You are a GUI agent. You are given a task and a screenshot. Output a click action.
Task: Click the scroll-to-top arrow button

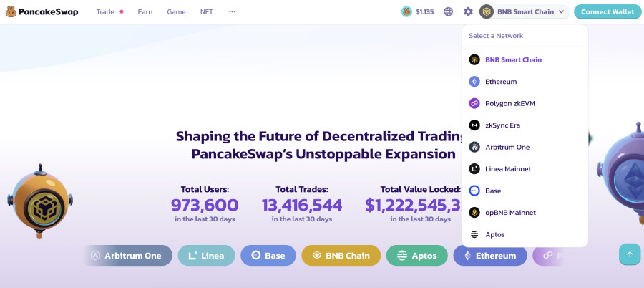coord(630,254)
